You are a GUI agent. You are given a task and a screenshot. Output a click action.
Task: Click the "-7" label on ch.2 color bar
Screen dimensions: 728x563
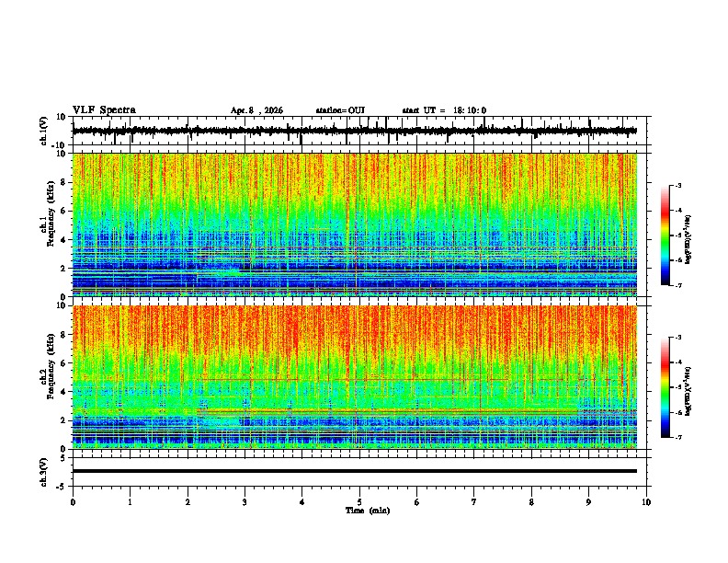[678, 437]
